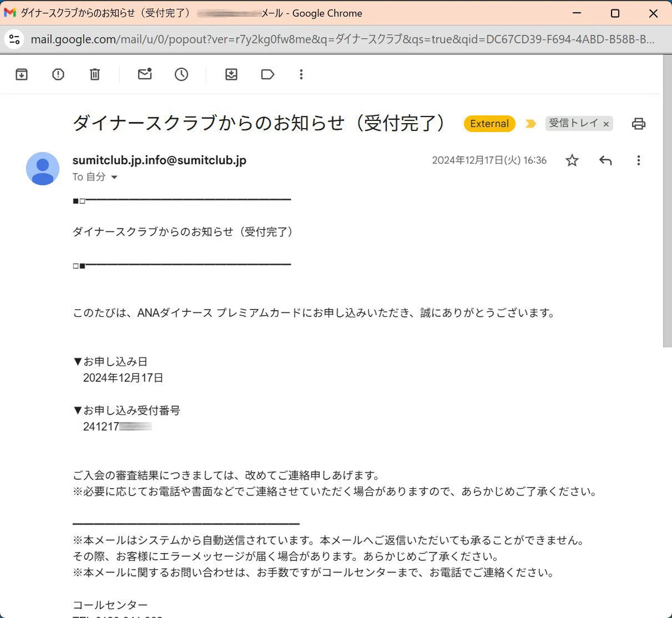Image resolution: width=672 pixels, height=618 pixels.
Task: Archive this email with the archive icon
Action: 21,74
